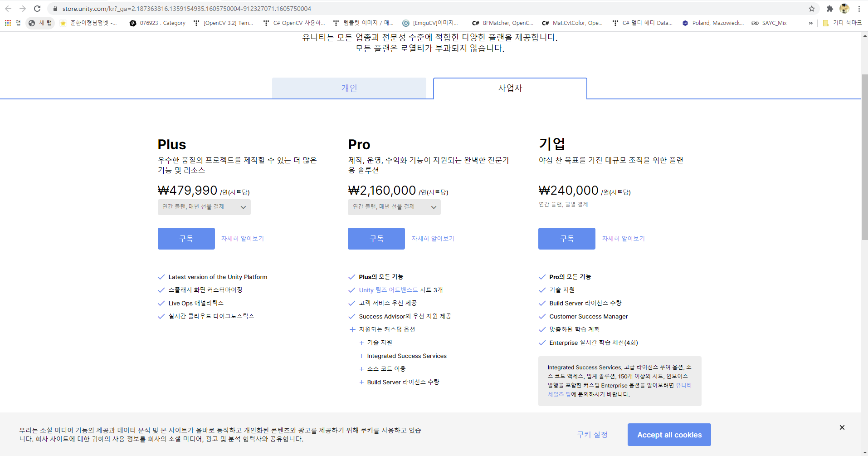This screenshot has height=456, width=868.
Task: Subscribe to the 기업 plan
Action: point(567,239)
